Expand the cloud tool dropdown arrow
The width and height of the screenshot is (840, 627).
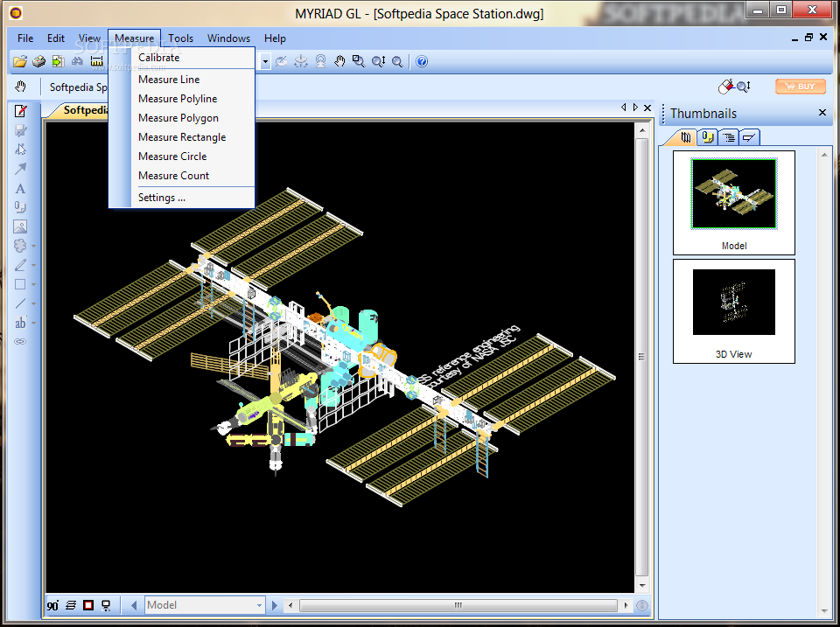(x=34, y=247)
